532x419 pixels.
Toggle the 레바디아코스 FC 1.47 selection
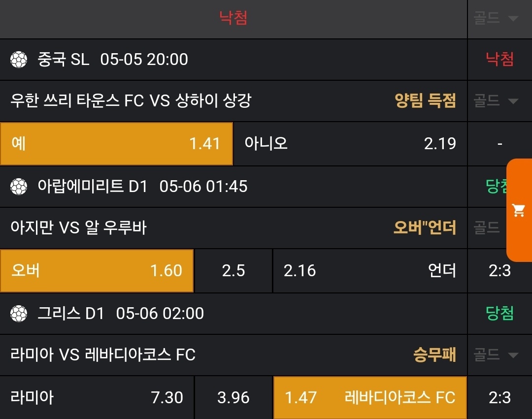tap(369, 398)
